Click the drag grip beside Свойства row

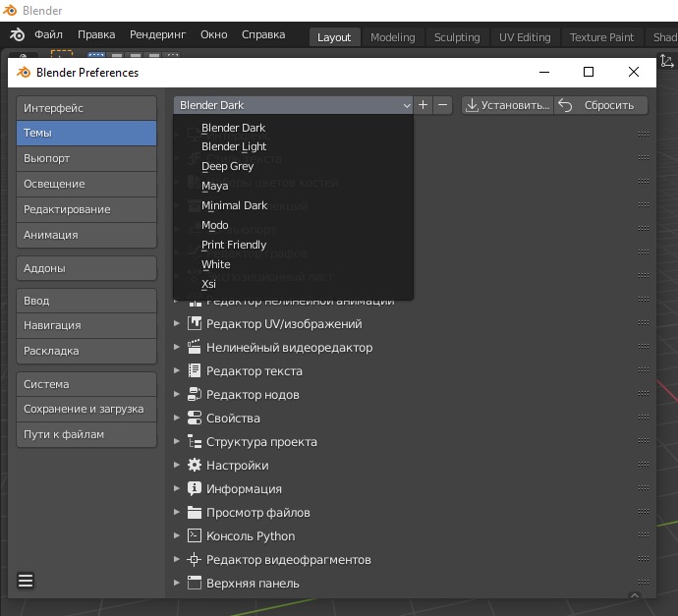click(644, 419)
